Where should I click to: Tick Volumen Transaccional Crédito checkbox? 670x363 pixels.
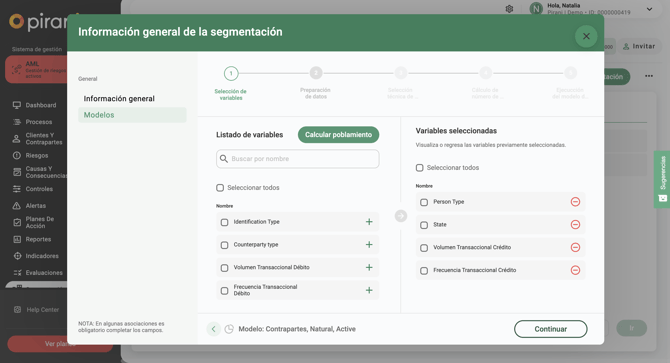point(424,248)
